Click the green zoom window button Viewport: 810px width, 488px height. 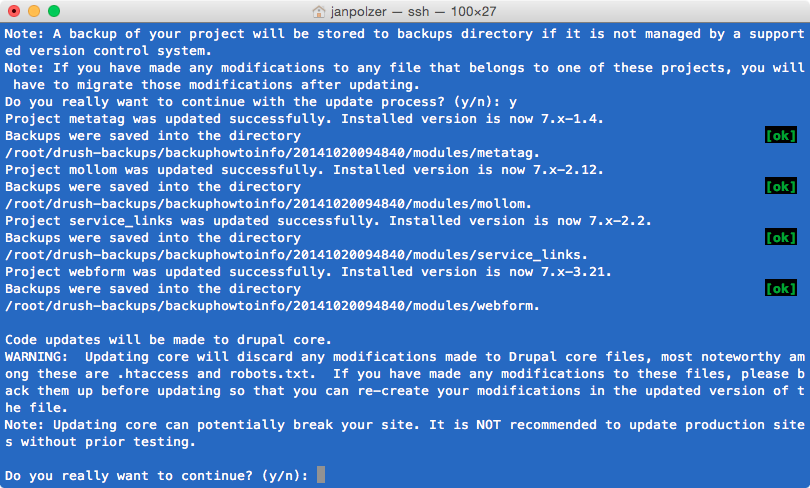click(54, 11)
